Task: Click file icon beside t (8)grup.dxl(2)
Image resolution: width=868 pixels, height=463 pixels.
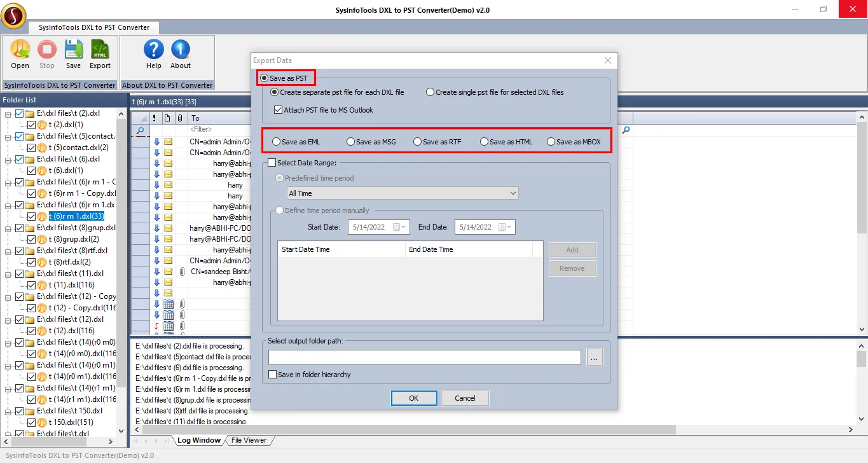Action: 42,239
